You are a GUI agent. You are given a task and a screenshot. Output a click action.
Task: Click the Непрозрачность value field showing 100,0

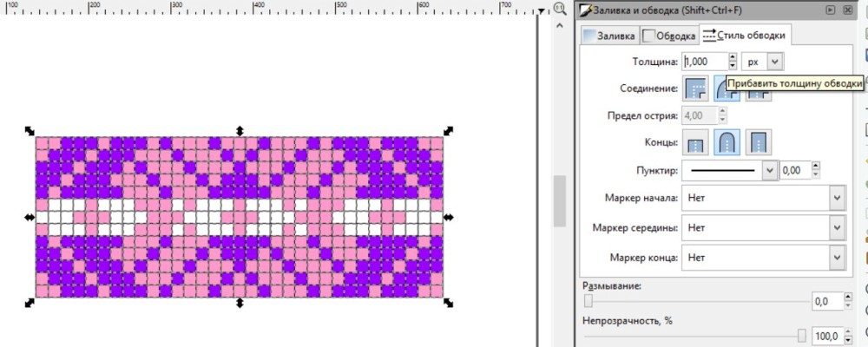click(x=827, y=336)
